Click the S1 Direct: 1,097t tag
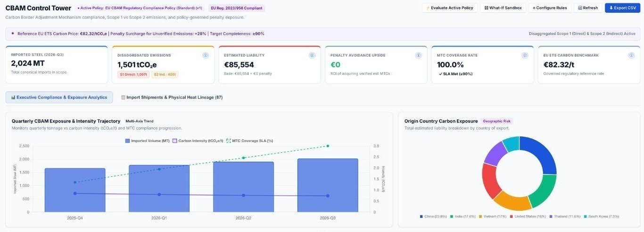644x232 pixels. tap(133, 75)
